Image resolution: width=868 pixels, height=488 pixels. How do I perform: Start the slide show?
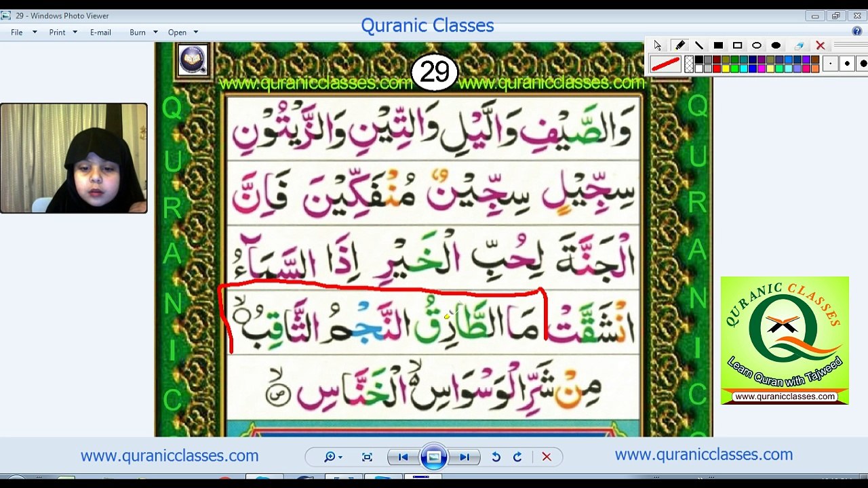[x=434, y=457]
